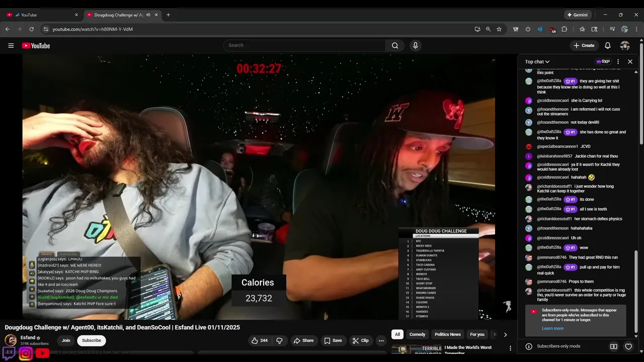Close the live chat panel

(630, 61)
